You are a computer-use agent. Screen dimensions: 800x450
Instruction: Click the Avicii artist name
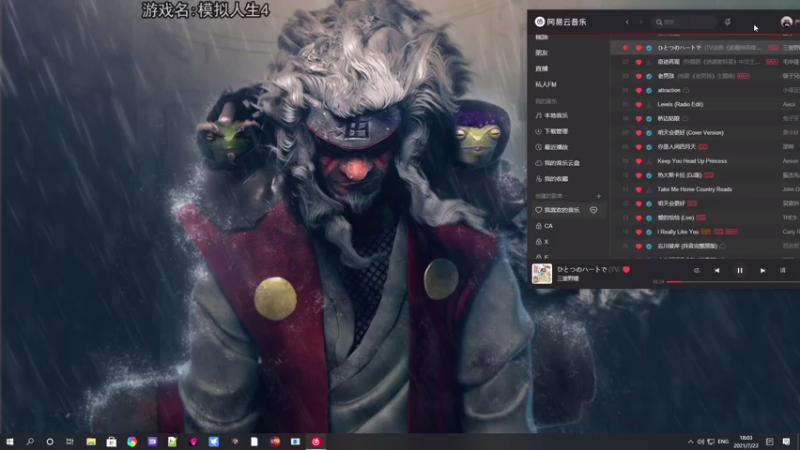789,104
